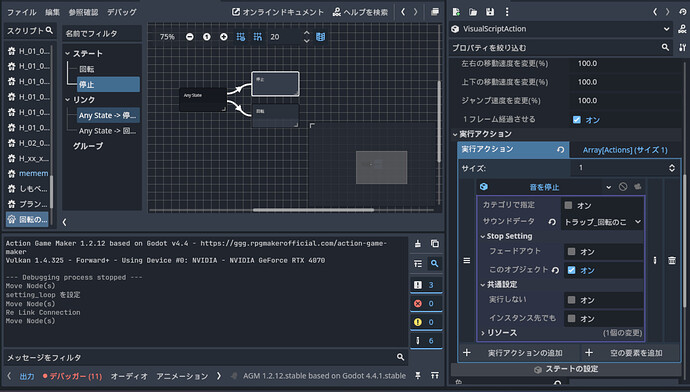Pin the bottom panel icon
The width and height of the screenshot is (690, 392).
(x=418, y=375)
